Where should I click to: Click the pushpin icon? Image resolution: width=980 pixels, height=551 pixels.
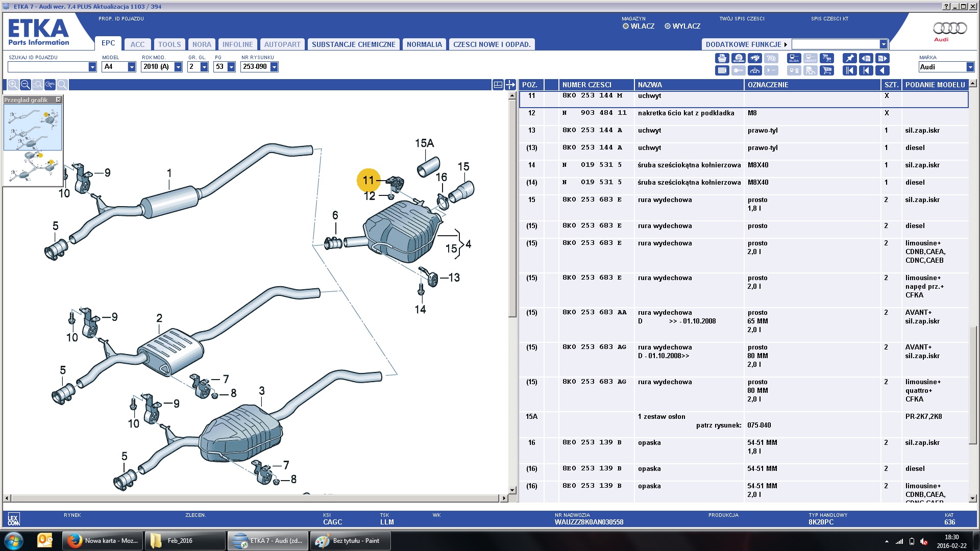pyautogui.click(x=849, y=58)
